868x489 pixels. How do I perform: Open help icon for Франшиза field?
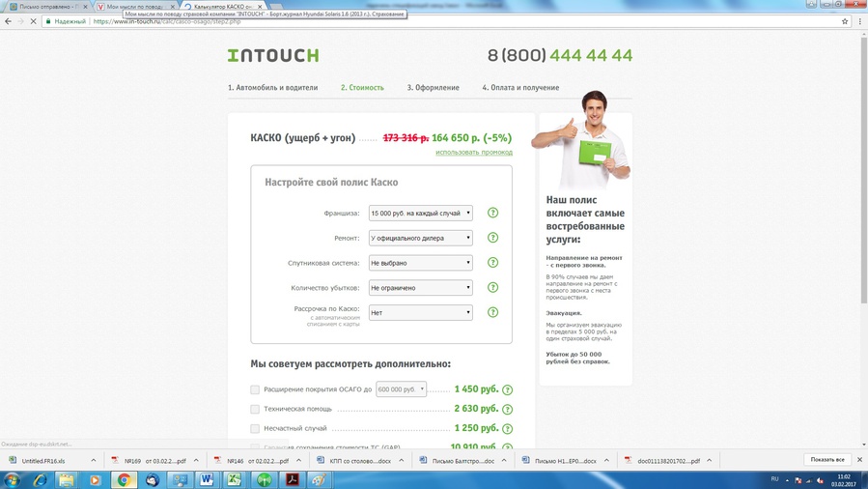coord(492,213)
